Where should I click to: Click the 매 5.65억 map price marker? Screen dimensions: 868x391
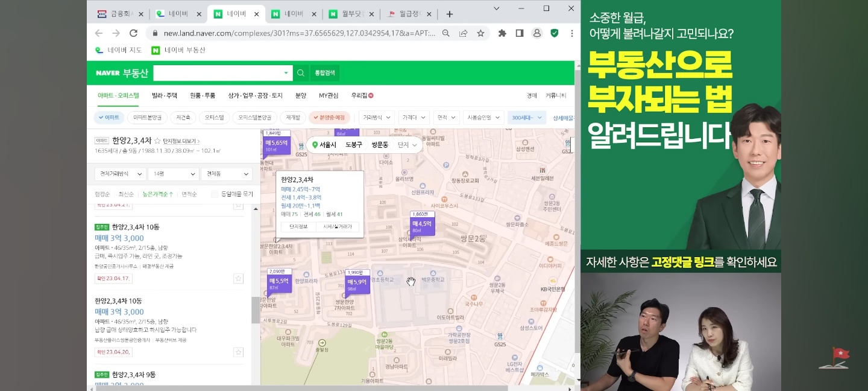tap(277, 144)
